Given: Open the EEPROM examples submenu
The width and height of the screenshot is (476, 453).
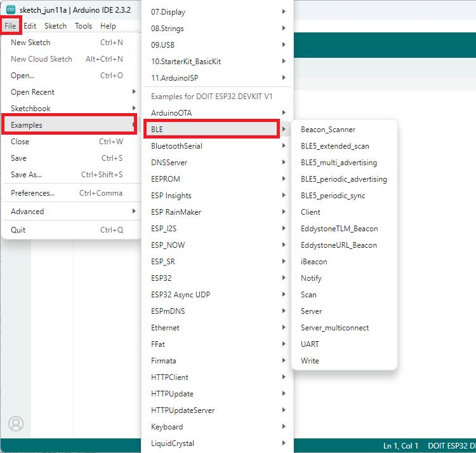Looking at the screenshot, I should (217, 179).
